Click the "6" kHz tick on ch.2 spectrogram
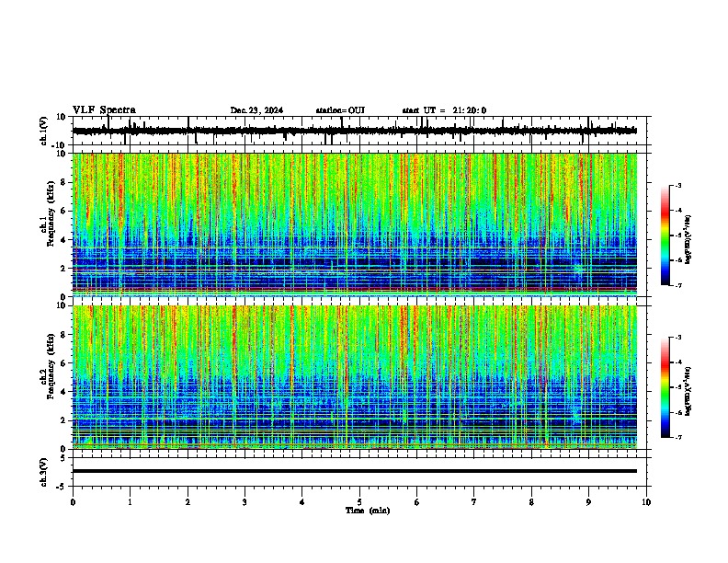The width and height of the screenshot is (728, 563). click(x=63, y=362)
